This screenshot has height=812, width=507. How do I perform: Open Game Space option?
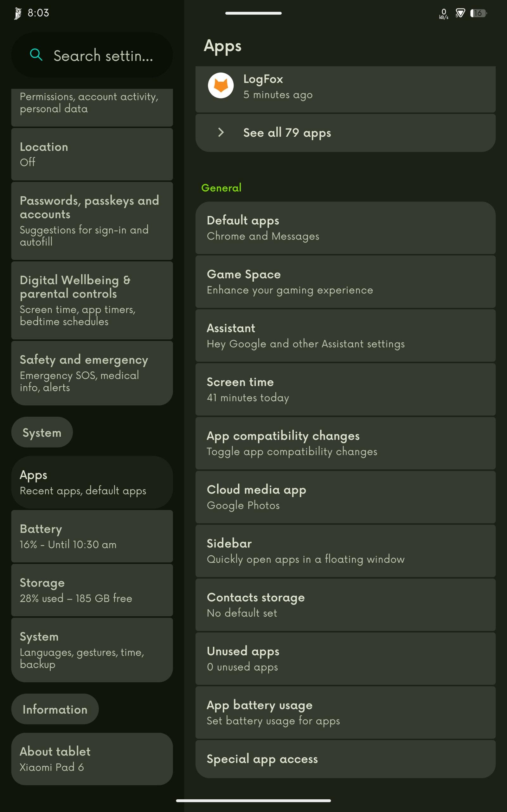tap(345, 282)
